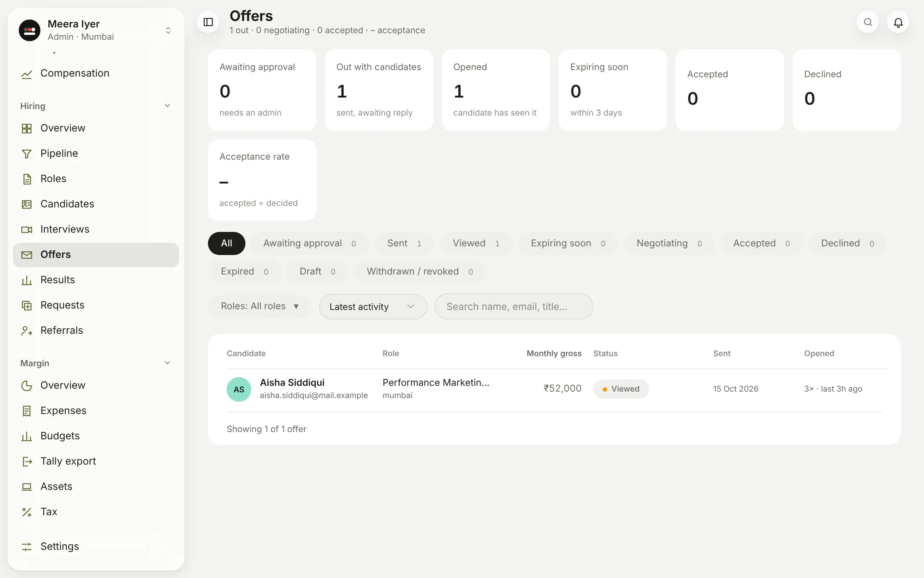Click the Tally export icon
The height and width of the screenshot is (578, 924).
[27, 461]
